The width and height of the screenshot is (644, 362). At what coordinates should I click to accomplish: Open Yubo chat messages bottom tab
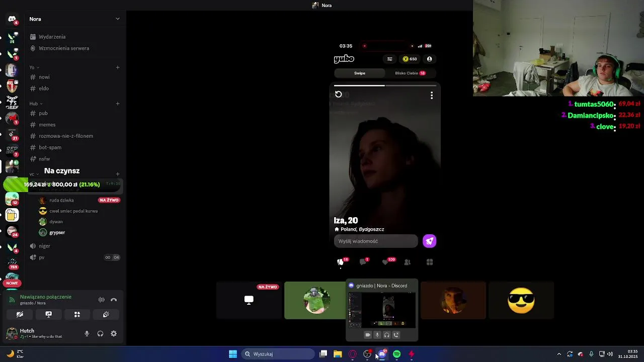(x=363, y=262)
